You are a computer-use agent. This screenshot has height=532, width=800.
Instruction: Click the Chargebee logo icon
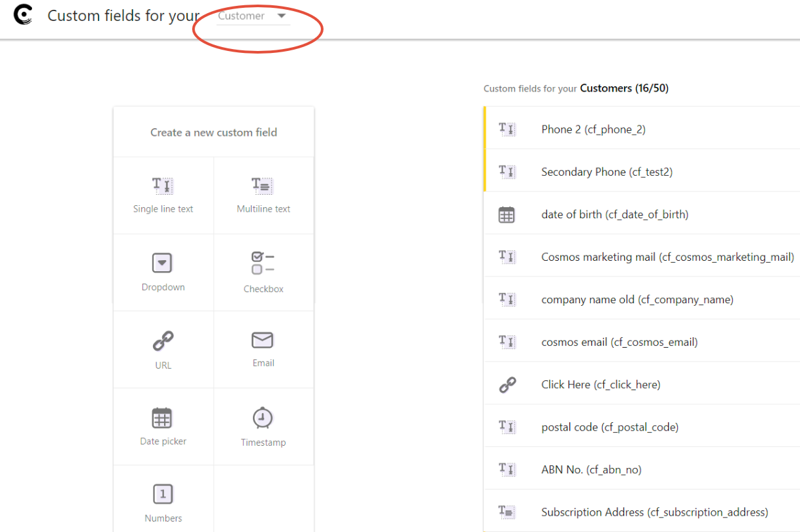[x=23, y=14]
